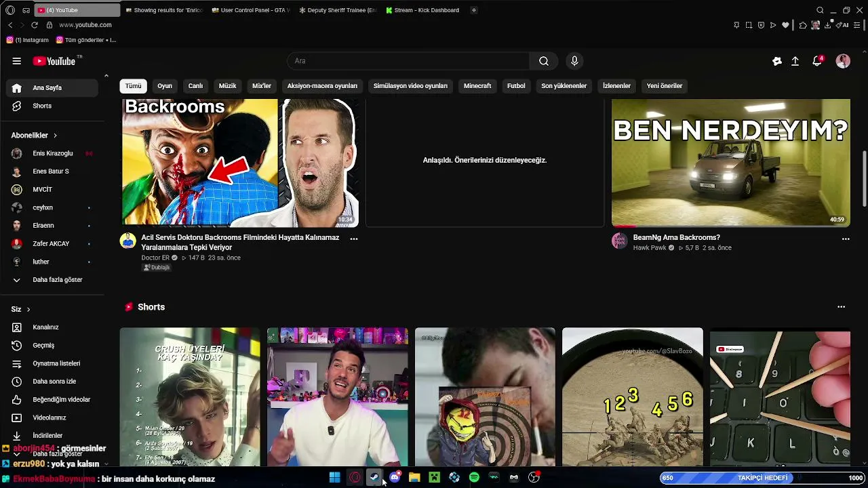Screen dimensions: 868x488
Task: Open Crush Üyeleri Kaç Yaşında short
Action: click(190, 397)
